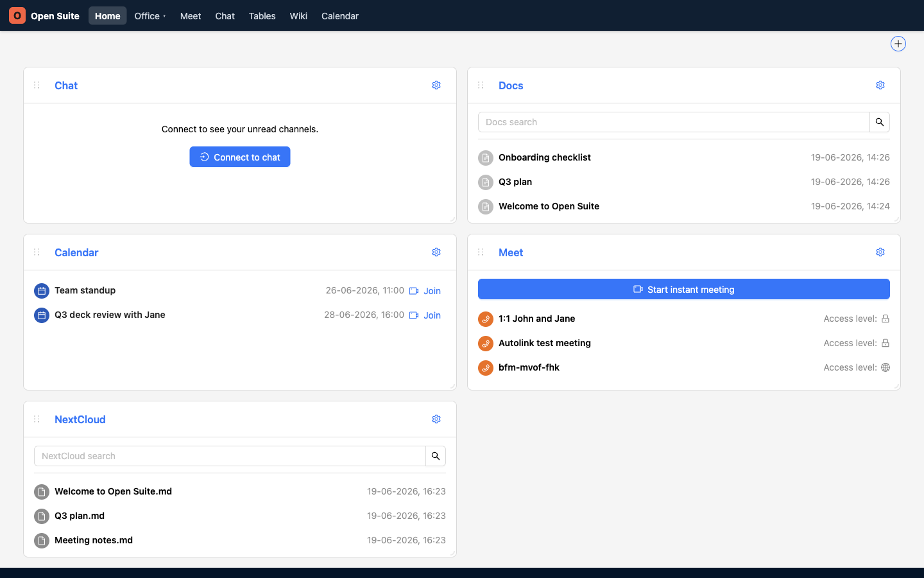
Task: Click the 1:1 John and Jane phone icon
Action: pos(486,319)
